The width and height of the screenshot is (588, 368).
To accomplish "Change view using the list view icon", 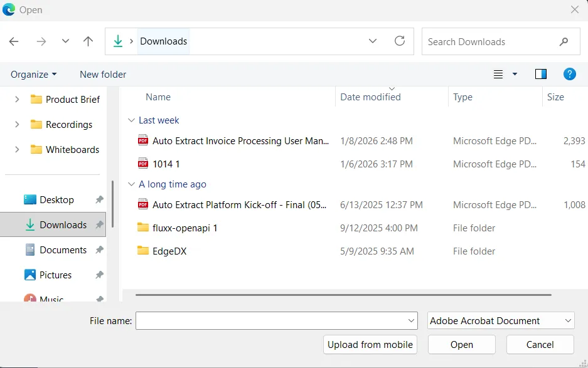I will [498, 74].
